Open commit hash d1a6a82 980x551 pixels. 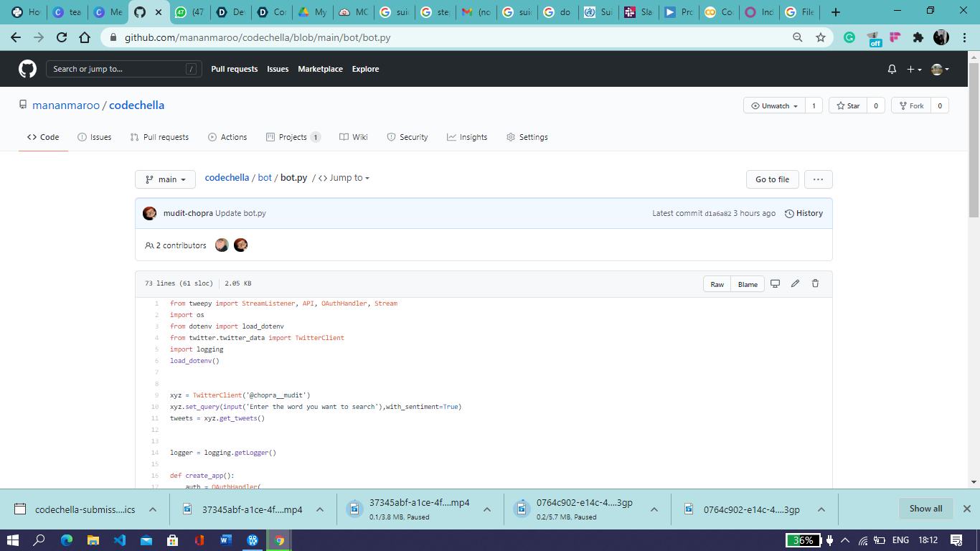[717, 214]
